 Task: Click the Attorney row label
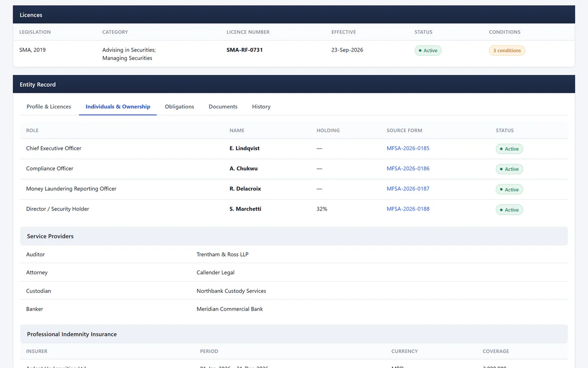point(37,272)
